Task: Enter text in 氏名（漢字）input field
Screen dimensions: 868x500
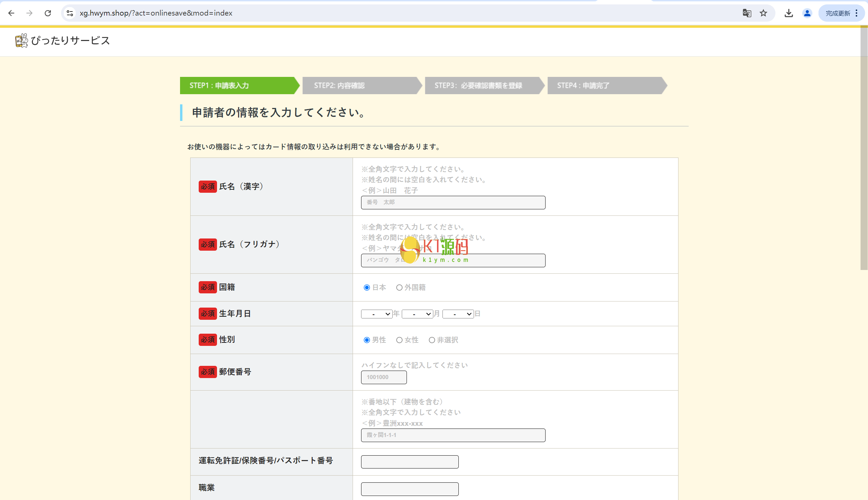Action: (x=453, y=202)
